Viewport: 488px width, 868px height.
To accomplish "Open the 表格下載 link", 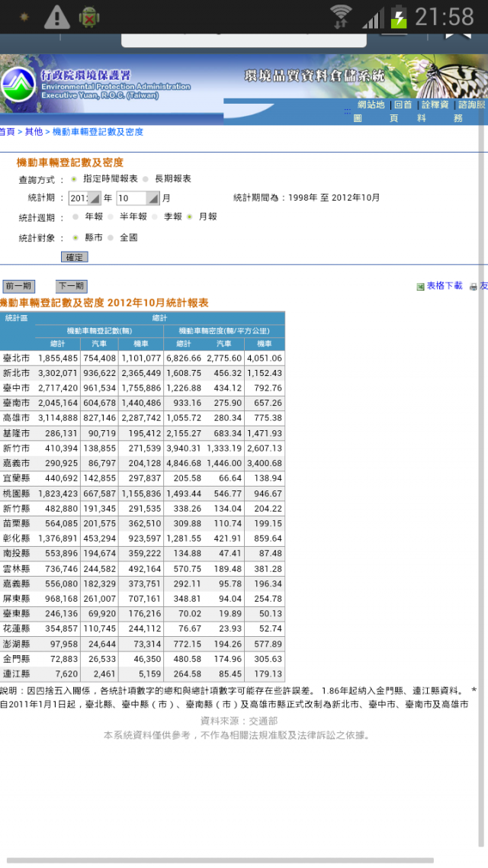I will 445,286.
